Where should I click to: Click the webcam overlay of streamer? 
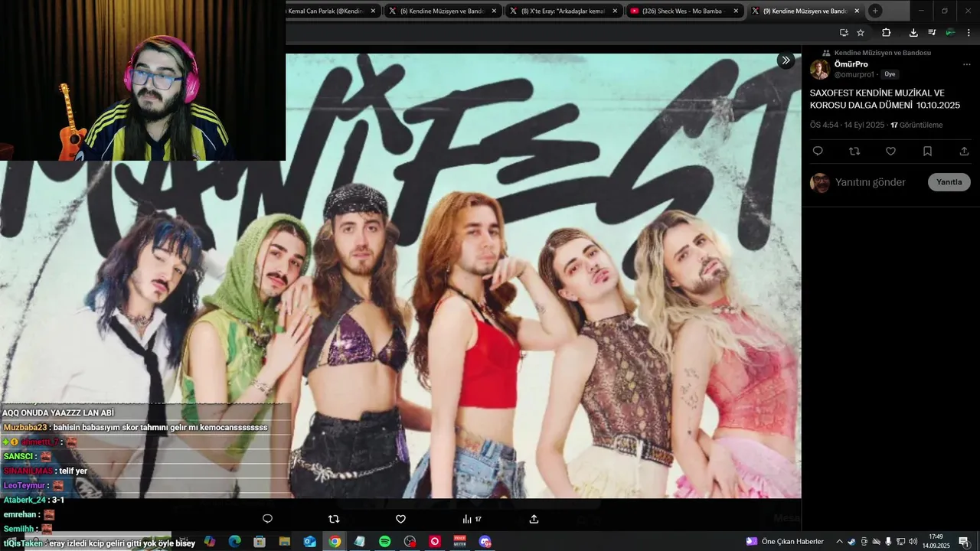(142, 80)
